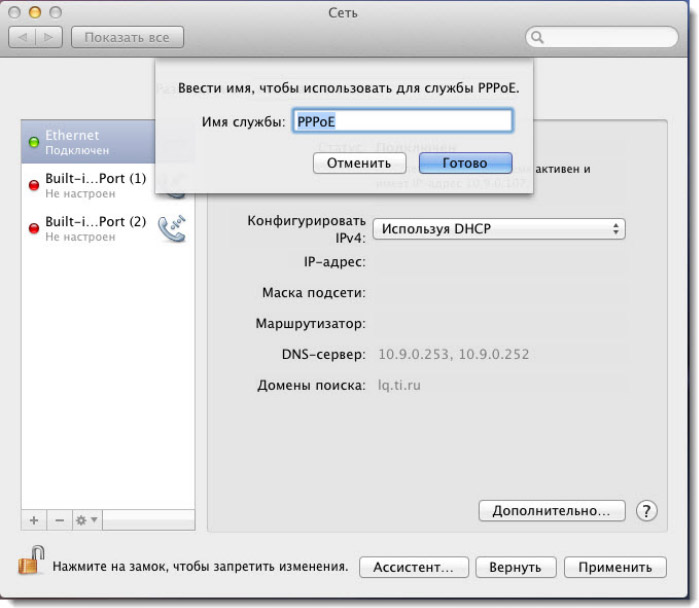This screenshot has width=699, height=608.
Task: Click the lock icon to prevent changes
Action: click(x=31, y=560)
